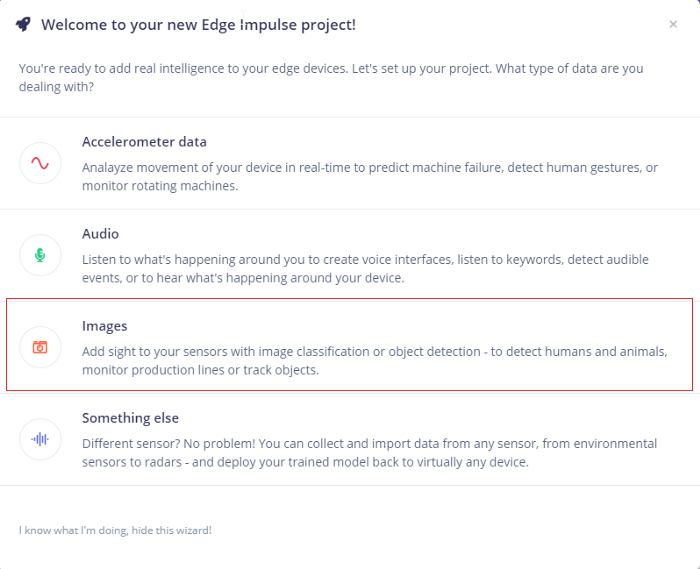Click the 'Welcome to your new Edge Impulse project!' title
This screenshot has width=700, height=569.
tap(198, 25)
